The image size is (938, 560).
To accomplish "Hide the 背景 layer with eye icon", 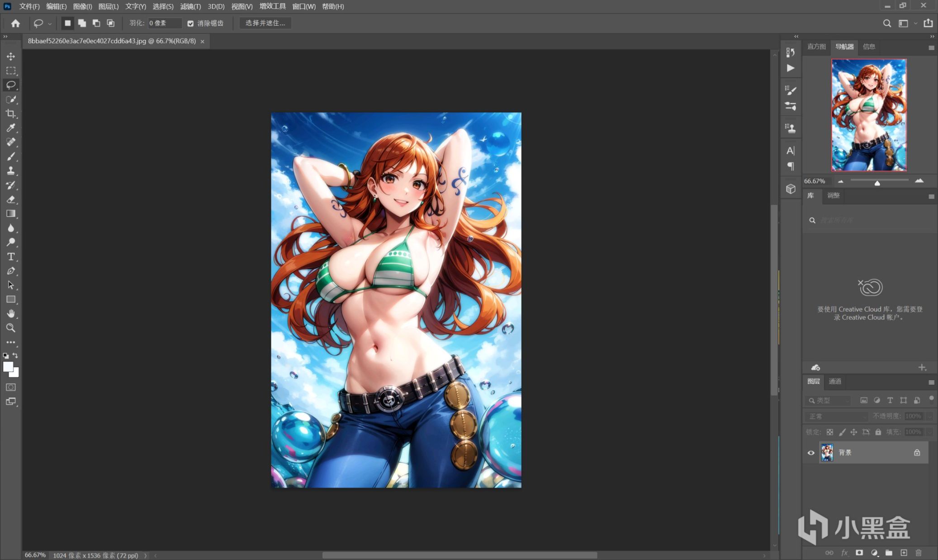I will 811,452.
